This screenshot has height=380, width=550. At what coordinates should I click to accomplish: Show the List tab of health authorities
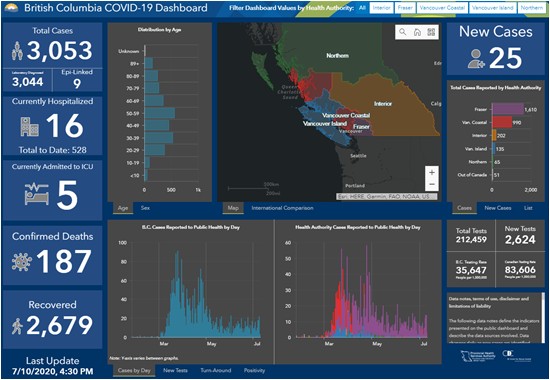click(528, 208)
